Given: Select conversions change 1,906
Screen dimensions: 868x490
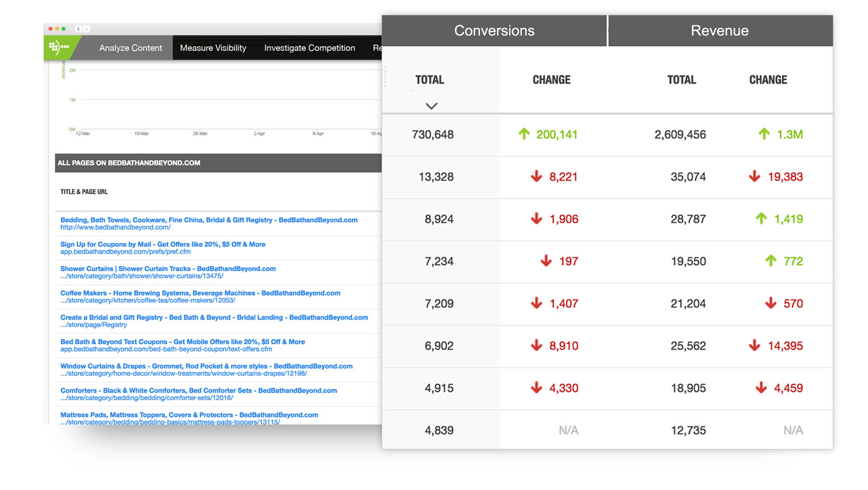Looking at the screenshot, I should [564, 219].
